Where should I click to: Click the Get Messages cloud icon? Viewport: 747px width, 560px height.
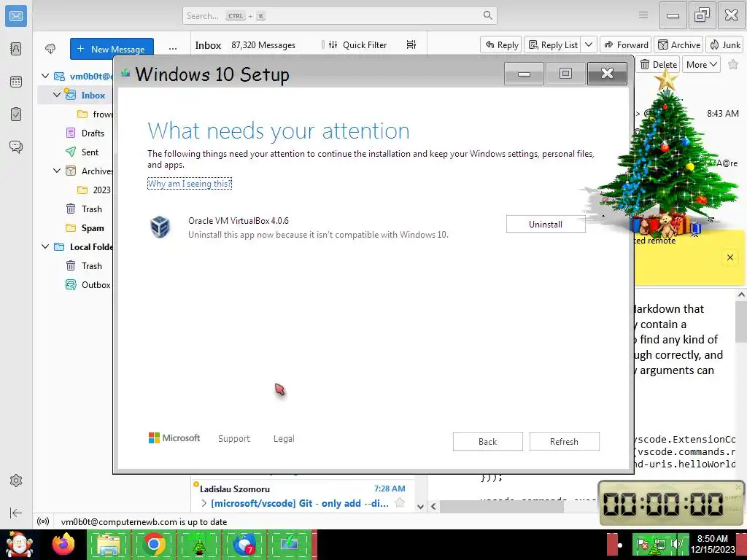50,49
